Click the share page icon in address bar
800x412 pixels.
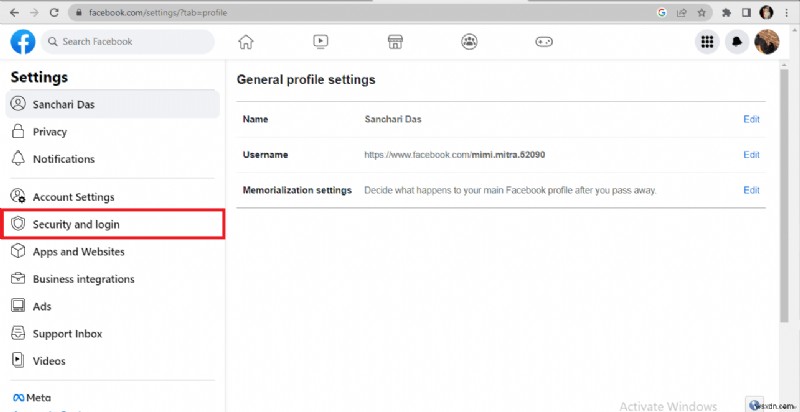682,13
